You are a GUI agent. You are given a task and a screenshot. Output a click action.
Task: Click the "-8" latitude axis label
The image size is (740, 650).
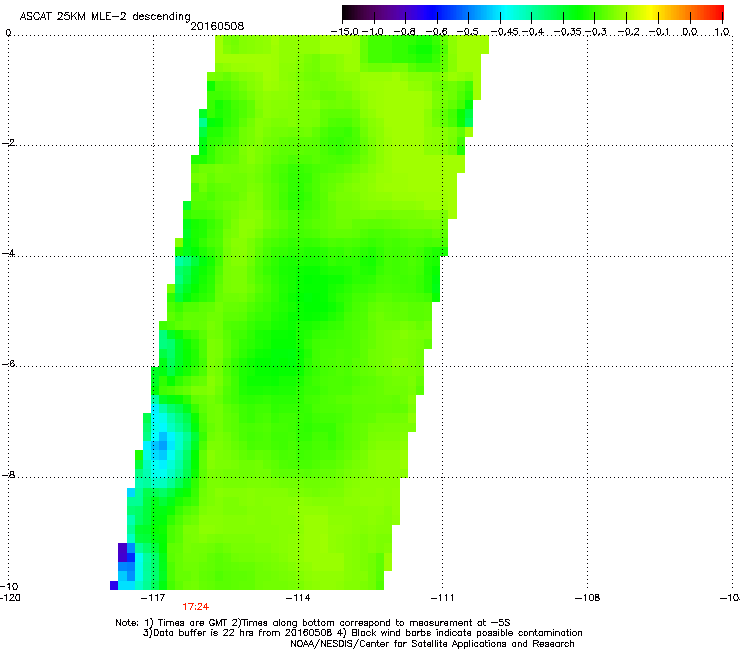pos(8,474)
